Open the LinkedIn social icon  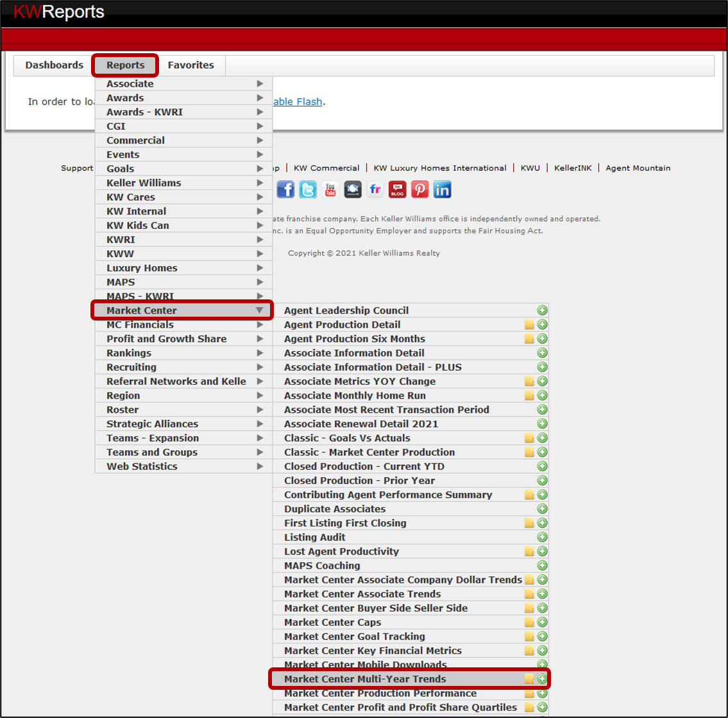(x=442, y=189)
